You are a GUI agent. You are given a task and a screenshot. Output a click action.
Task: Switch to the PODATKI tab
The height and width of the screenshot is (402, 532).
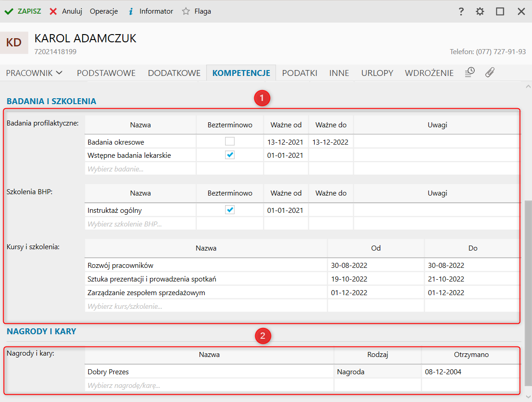(299, 73)
